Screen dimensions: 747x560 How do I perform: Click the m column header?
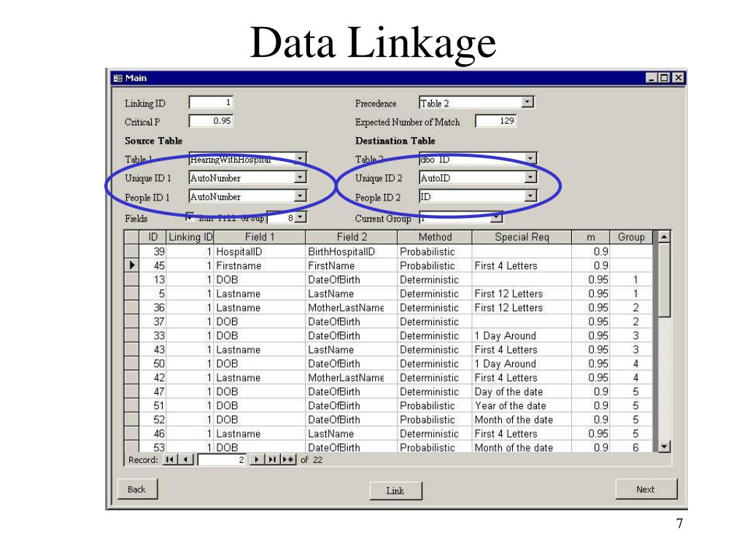591,237
